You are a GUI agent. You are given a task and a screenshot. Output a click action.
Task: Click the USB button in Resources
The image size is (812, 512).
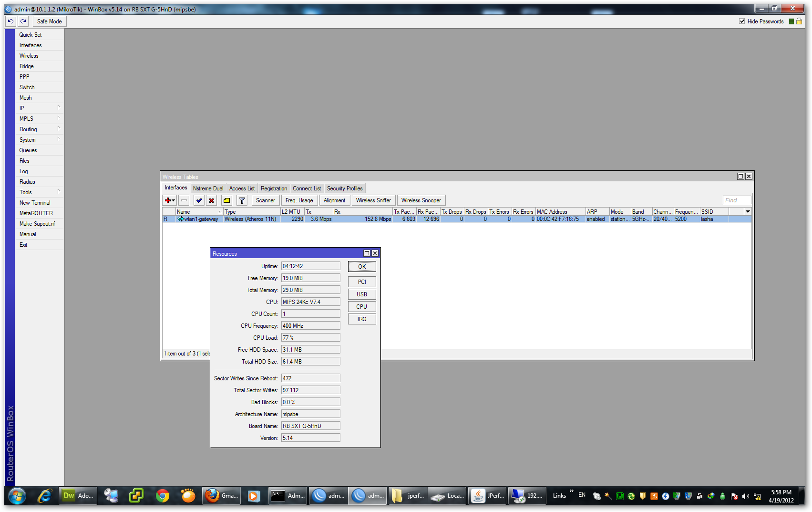[362, 294]
